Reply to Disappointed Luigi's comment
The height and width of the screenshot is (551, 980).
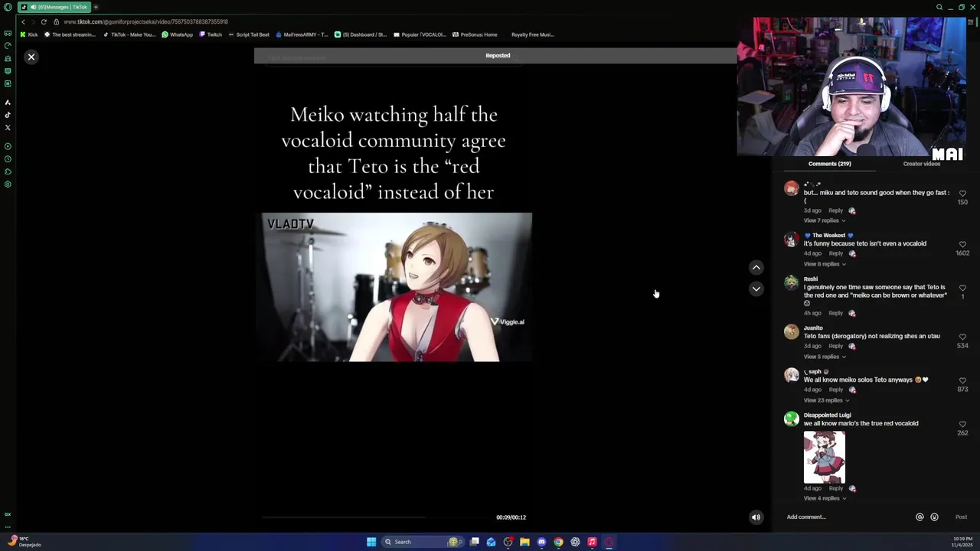[835, 488]
